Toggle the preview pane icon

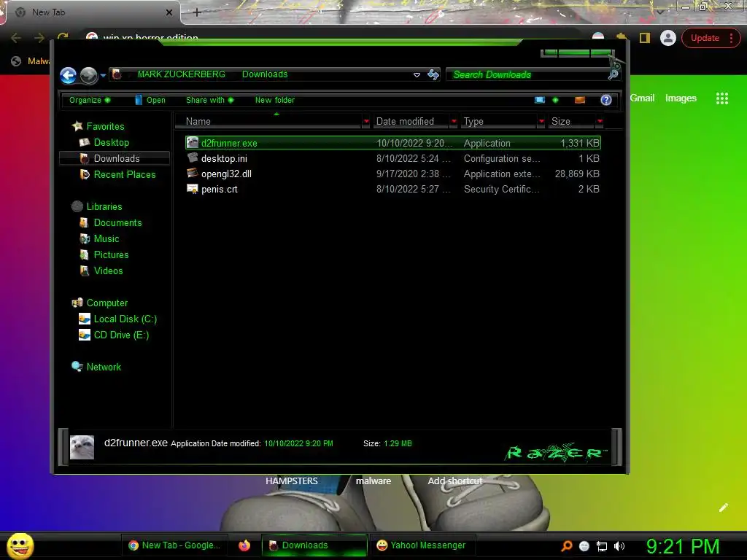point(580,100)
